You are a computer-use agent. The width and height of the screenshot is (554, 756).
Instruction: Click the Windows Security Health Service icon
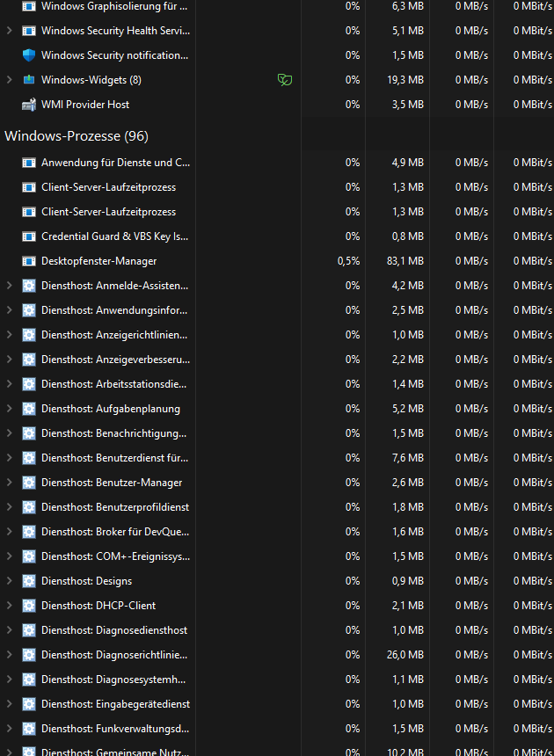click(x=29, y=31)
